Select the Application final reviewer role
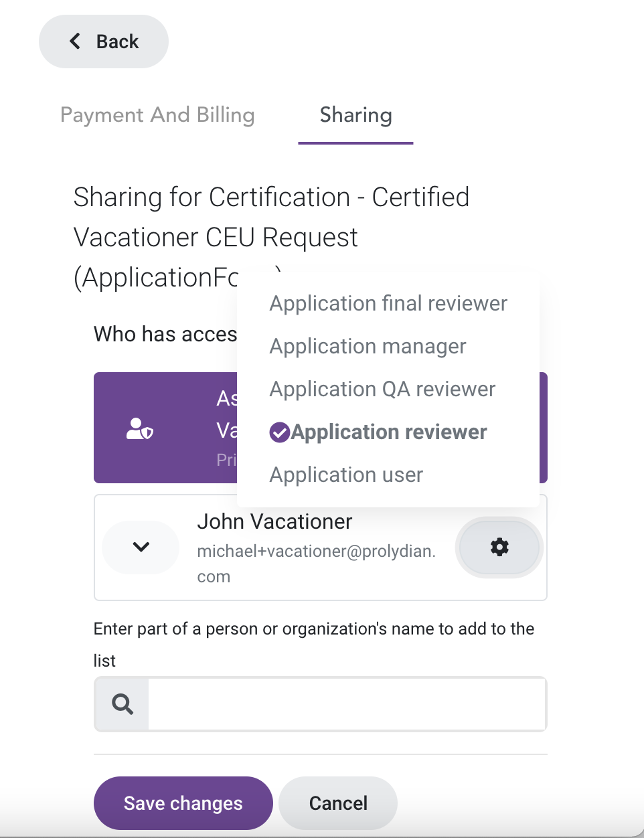Screen dimensions: 644x838 [x=388, y=303]
